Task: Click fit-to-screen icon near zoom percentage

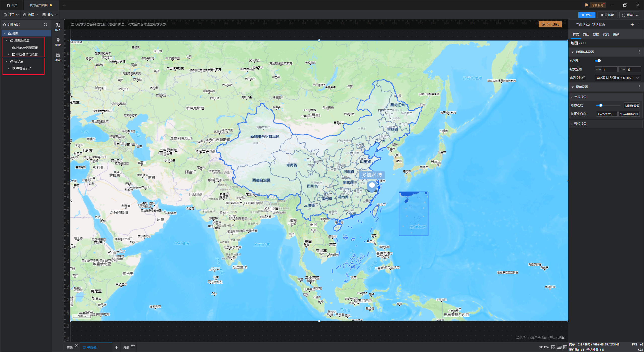Action: coord(553,347)
